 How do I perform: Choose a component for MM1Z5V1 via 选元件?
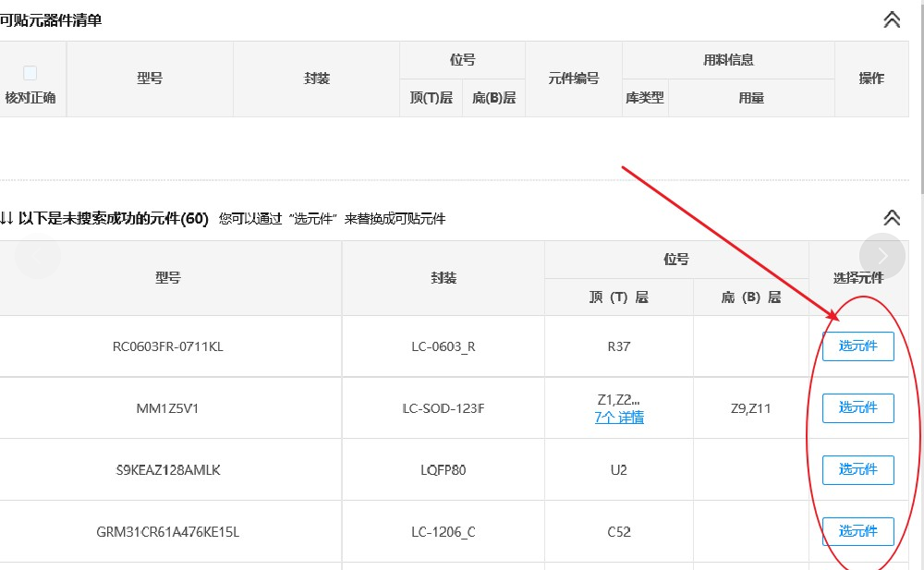(857, 407)
